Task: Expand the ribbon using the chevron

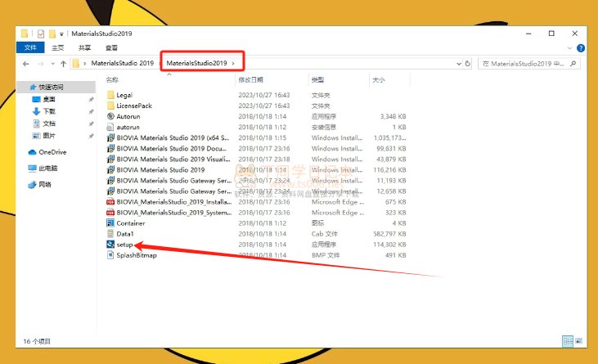Action: point(569,47)
